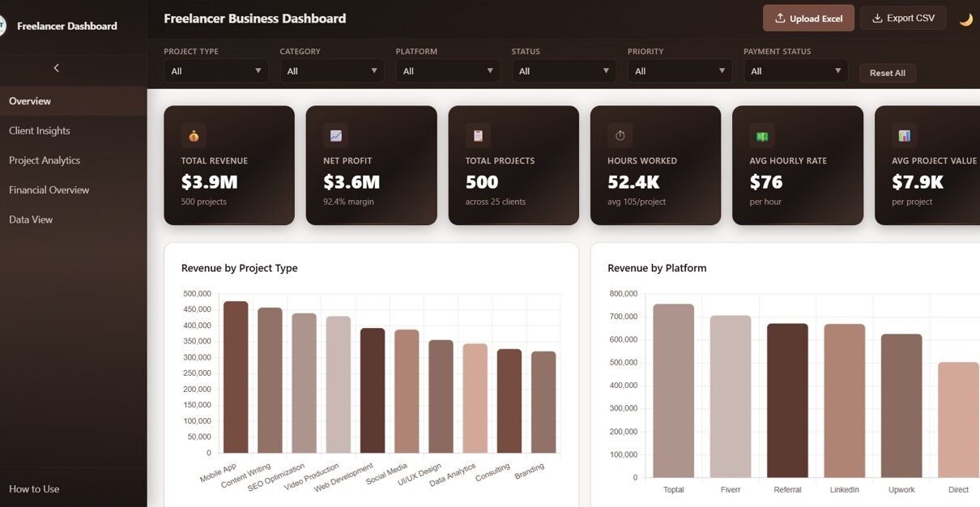Open the Project Type filter dropdown
The width and height of the screenshot is (980, 507).
coord(215,71)
